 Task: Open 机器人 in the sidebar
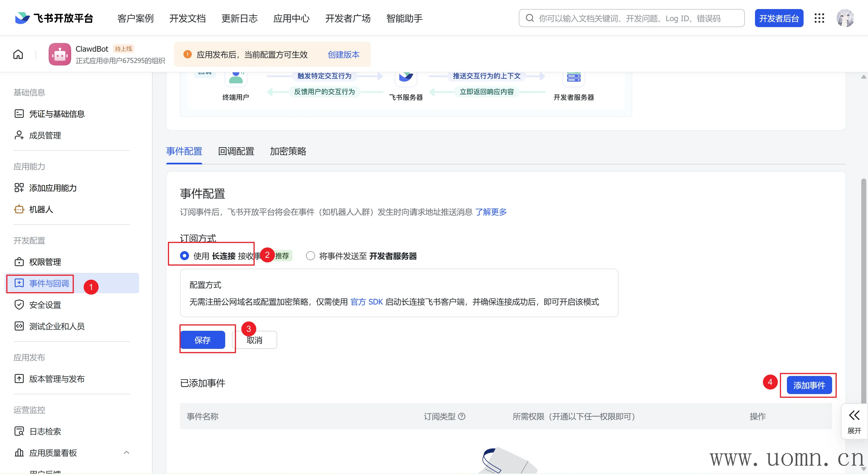point(41,209)
